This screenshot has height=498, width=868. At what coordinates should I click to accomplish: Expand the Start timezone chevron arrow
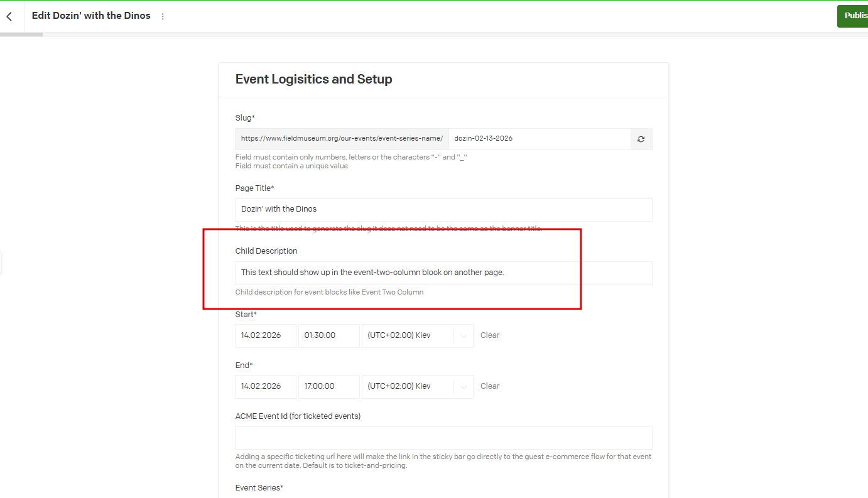click(x=464, y=336)
